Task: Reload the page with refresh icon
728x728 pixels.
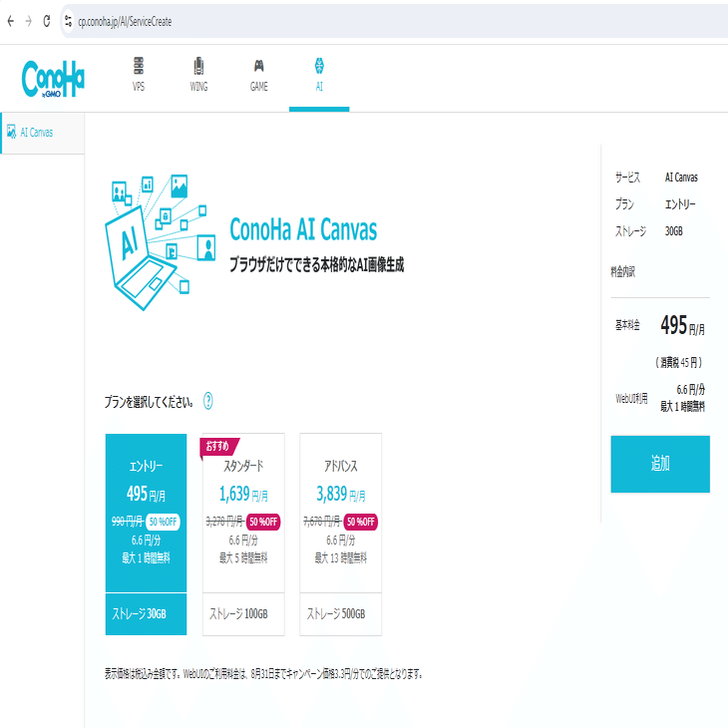Action: pyautogui.click(x=47, y=21)
